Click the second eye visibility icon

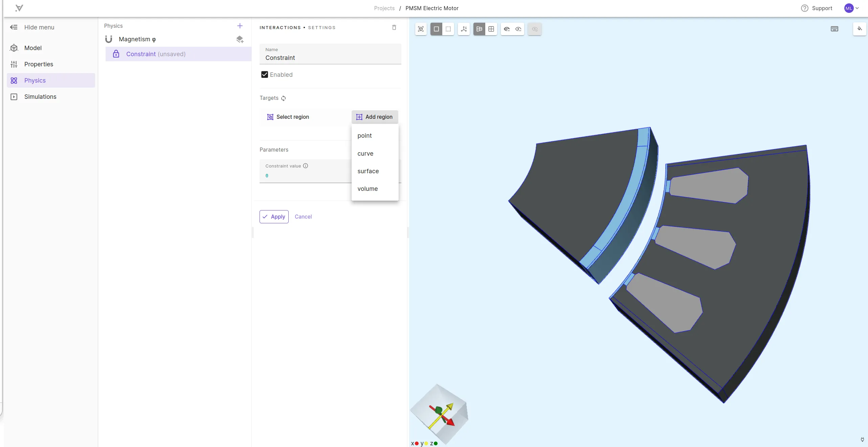518,29
